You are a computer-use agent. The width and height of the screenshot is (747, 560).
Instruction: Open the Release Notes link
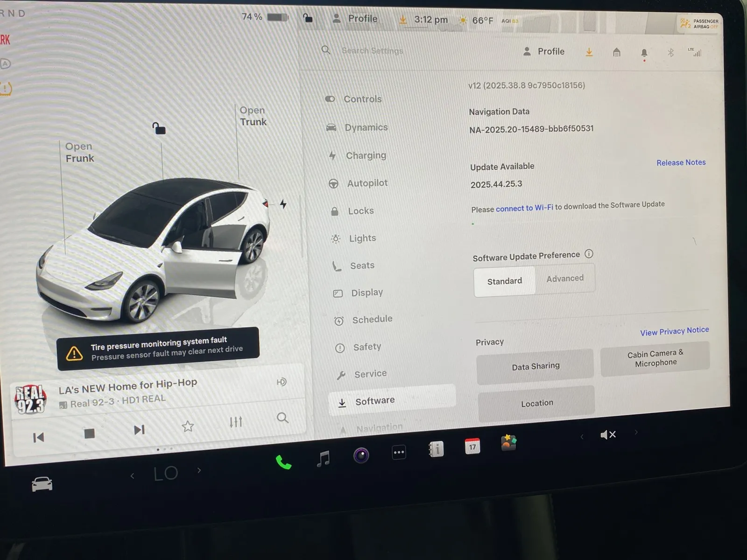tap(681, 162)
